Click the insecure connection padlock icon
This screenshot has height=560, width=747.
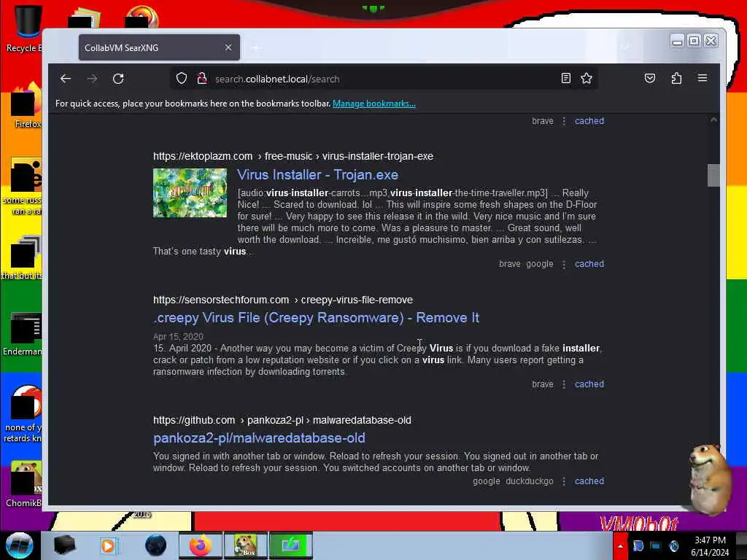click(x=202, y=78)
